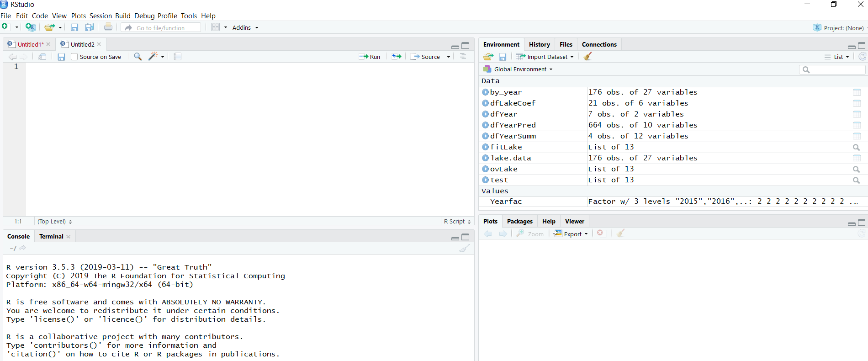Open the Global Environment dropdown
This screenshot has height=361, width=868.
[x=520, y=69]
